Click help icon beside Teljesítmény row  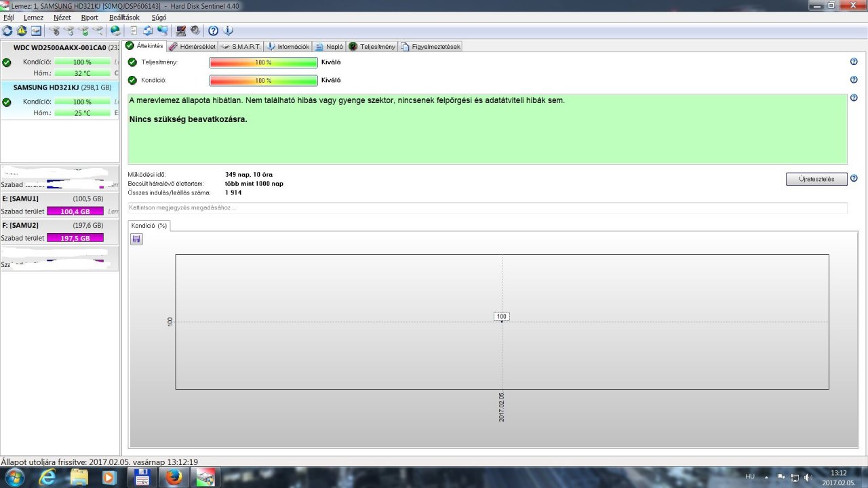click(x=854, y=62)
